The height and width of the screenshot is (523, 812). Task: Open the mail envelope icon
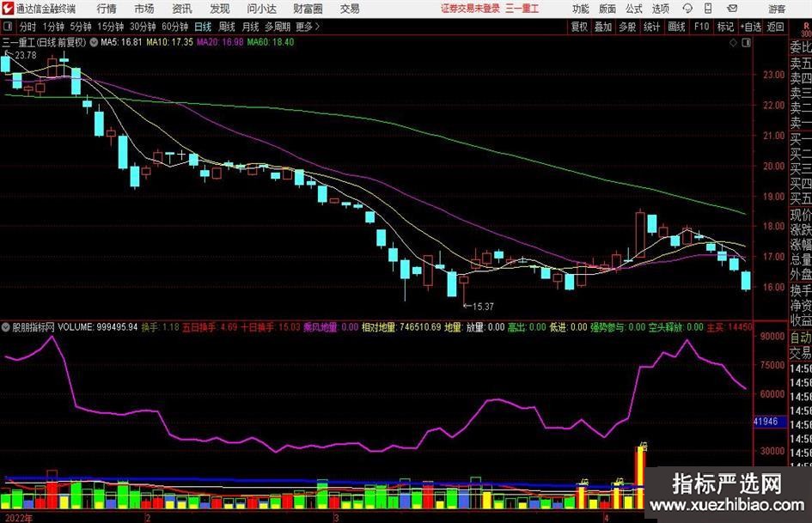(x=732, y=9)
